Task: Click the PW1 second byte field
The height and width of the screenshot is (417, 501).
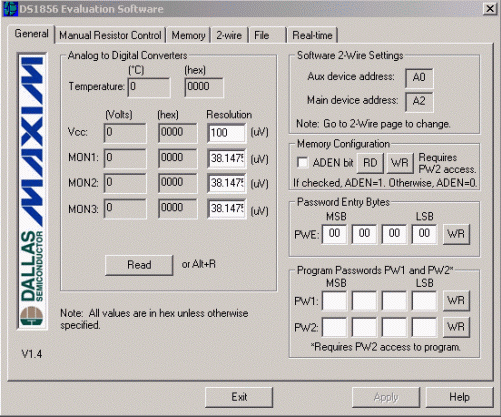Action: coord(364,301)
